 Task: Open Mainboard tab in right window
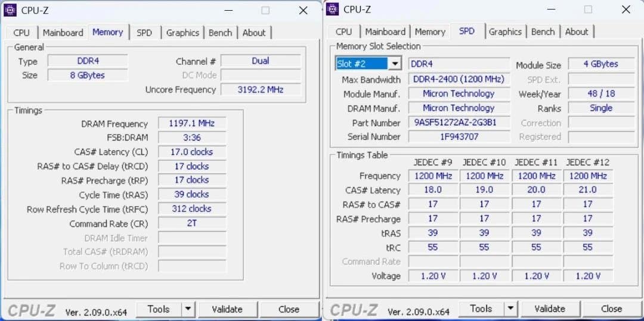click(385, 32)
